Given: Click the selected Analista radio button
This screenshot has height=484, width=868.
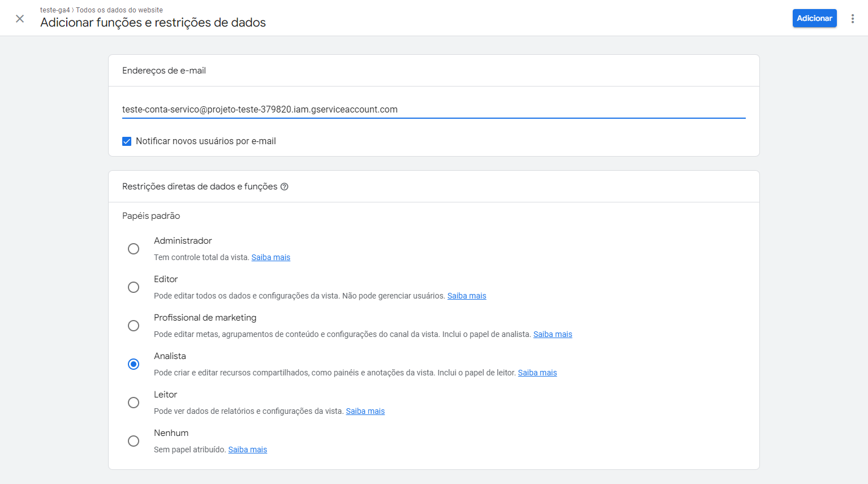Looking at the screenshot, I should [x=134, y=364].
